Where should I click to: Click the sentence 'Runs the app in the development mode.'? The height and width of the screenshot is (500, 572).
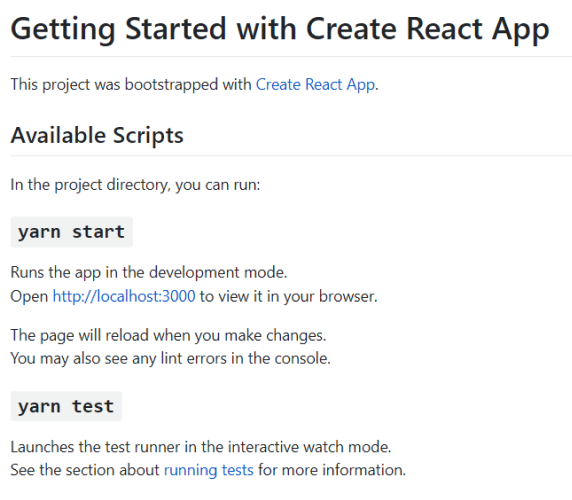(149, 272)
